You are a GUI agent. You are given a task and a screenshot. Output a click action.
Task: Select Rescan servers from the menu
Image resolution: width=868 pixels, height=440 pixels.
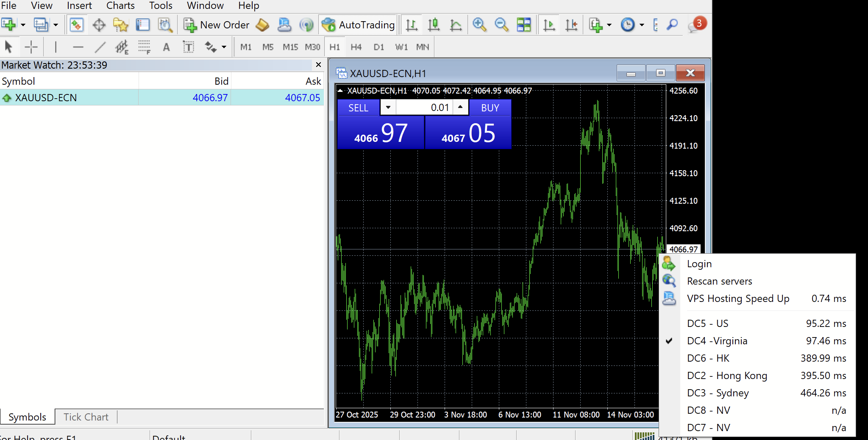[757, 281]
